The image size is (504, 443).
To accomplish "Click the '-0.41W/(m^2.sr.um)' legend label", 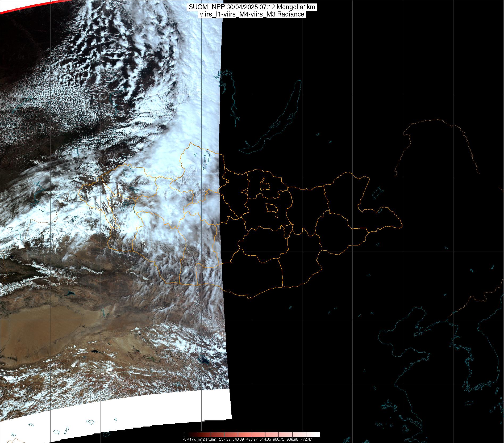I will coord(199,439).
